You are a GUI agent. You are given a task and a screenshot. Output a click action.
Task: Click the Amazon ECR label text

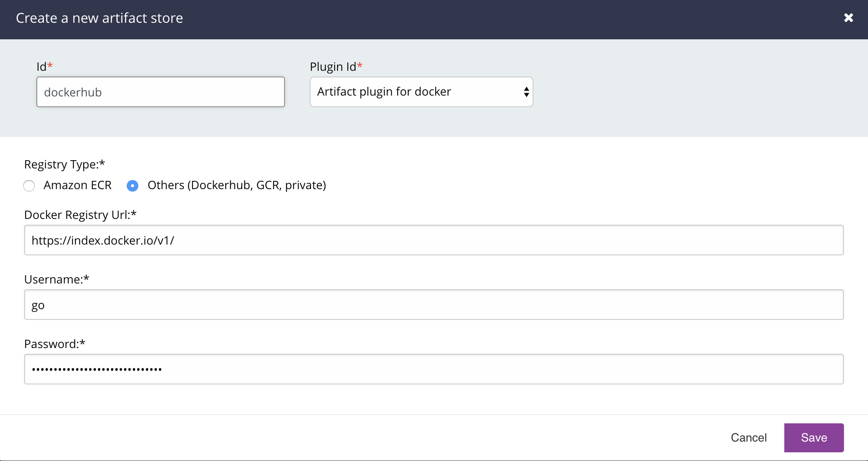(x=77, y=185)
